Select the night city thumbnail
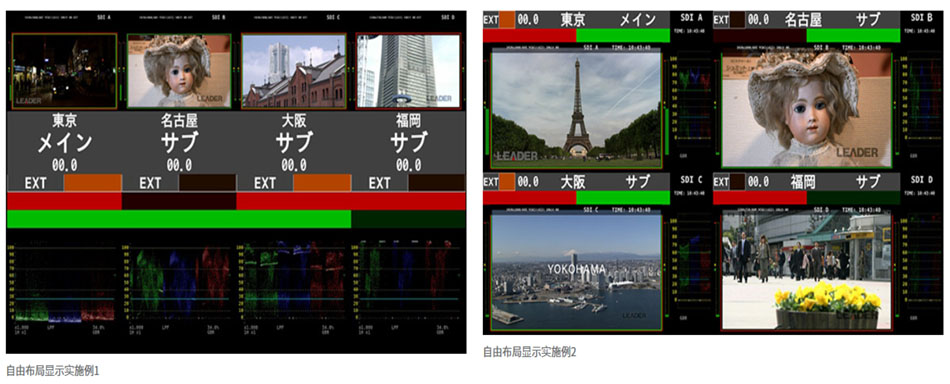Screen dimensions: 950x384 [x=64, y=71]
